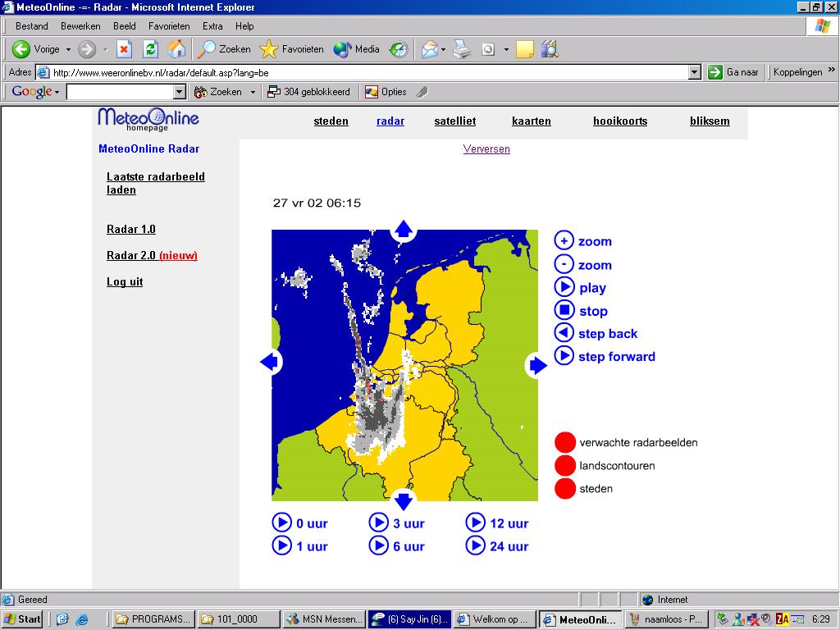Toggle the verwachte radarbeelden red indicator

click(565, 442)
